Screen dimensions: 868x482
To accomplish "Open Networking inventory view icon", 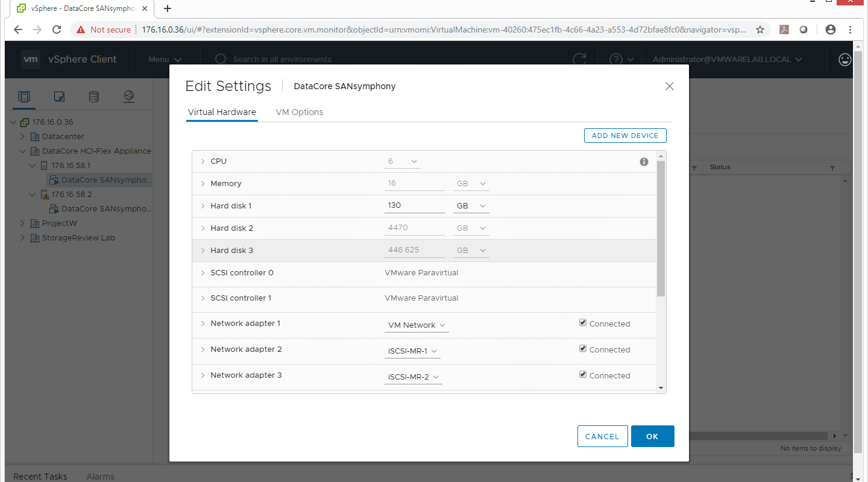I will pyautogui.click(x=128, y=96).
